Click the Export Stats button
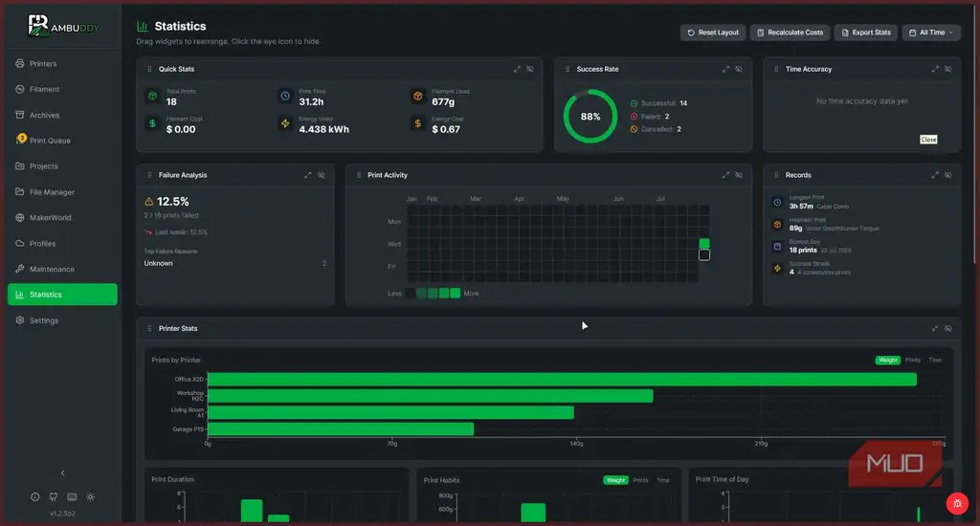980x526 pixels. pos(866,33)
